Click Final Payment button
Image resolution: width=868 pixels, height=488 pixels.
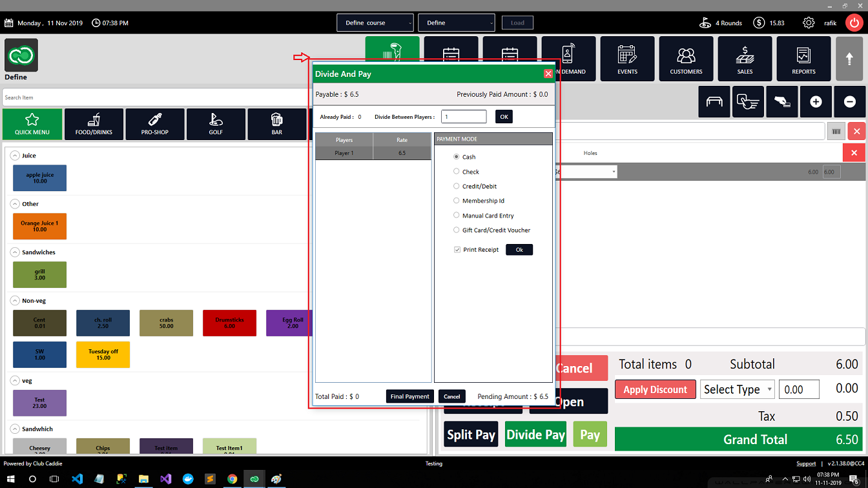point(410,396)
